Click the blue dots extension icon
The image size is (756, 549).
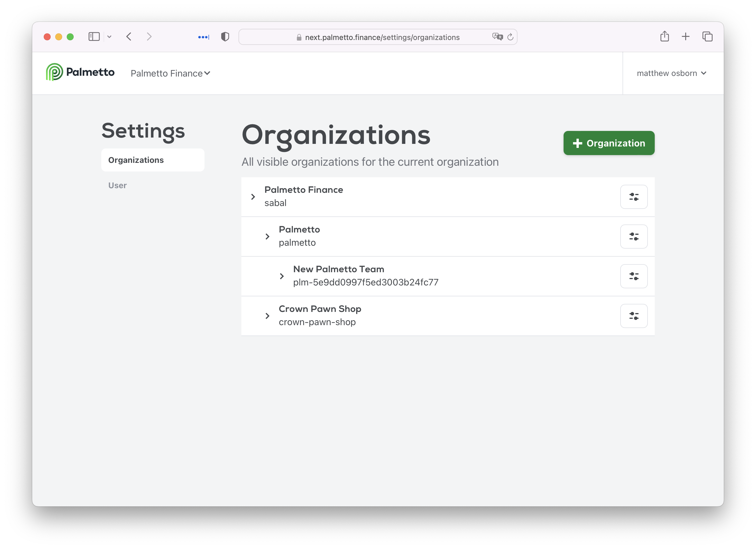(203, 37)
